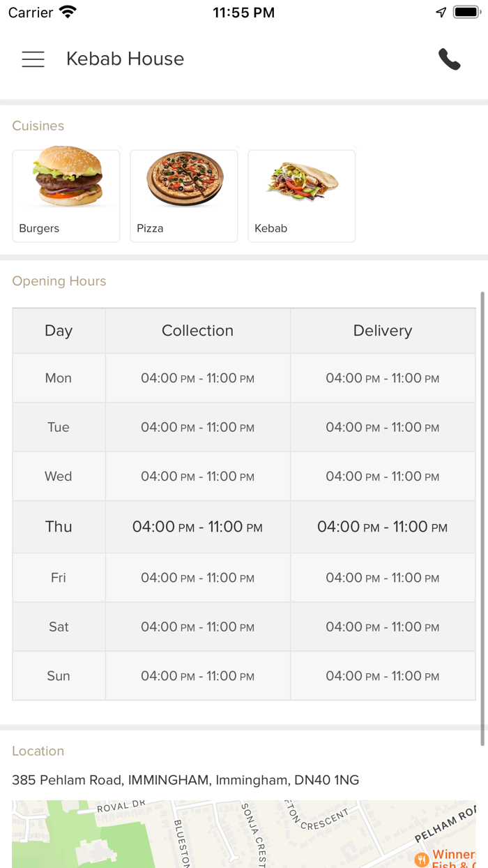
Task: Select the Monday row in opening hours
Action: (244, 377)
